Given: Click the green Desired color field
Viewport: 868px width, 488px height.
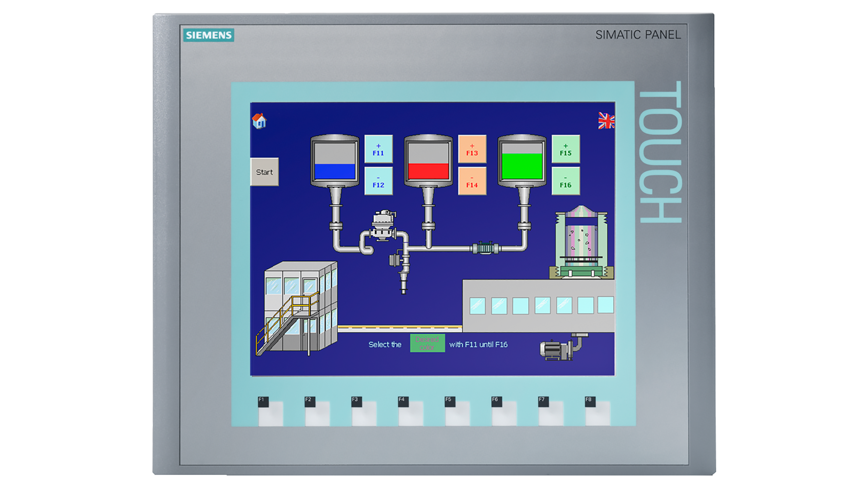Looking at the screenshot, I should (427, 343).
